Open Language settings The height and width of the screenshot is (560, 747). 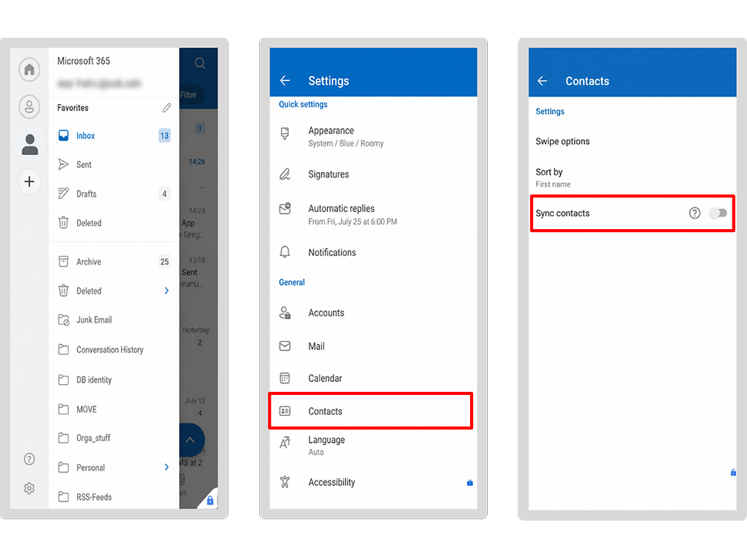(x=373, y=446)
